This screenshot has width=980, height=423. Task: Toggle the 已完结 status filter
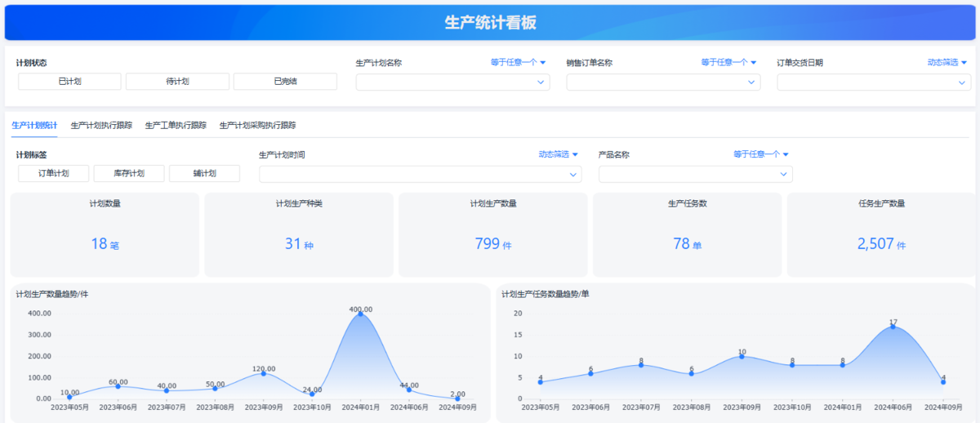(285, 82)
